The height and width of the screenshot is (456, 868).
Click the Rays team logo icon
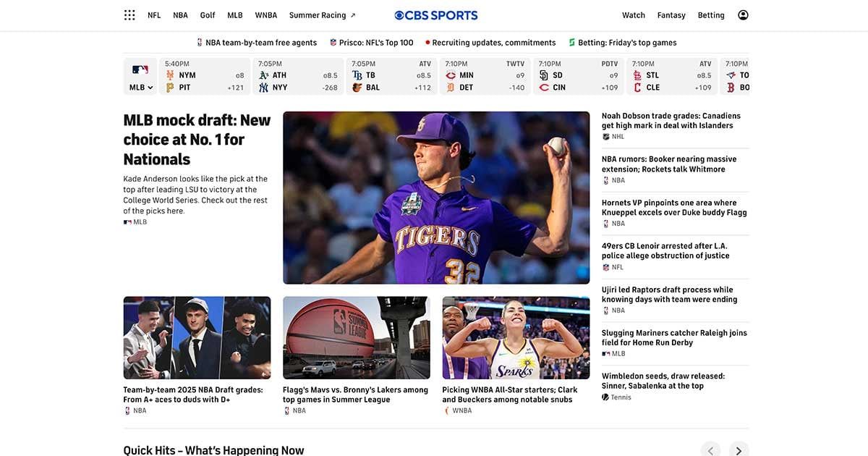357,75
